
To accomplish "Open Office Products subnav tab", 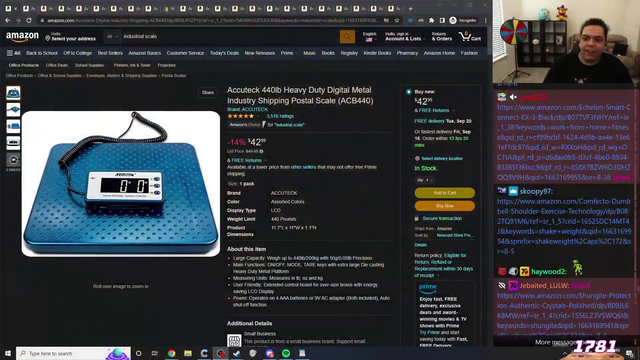I will [x=24, y=65].
